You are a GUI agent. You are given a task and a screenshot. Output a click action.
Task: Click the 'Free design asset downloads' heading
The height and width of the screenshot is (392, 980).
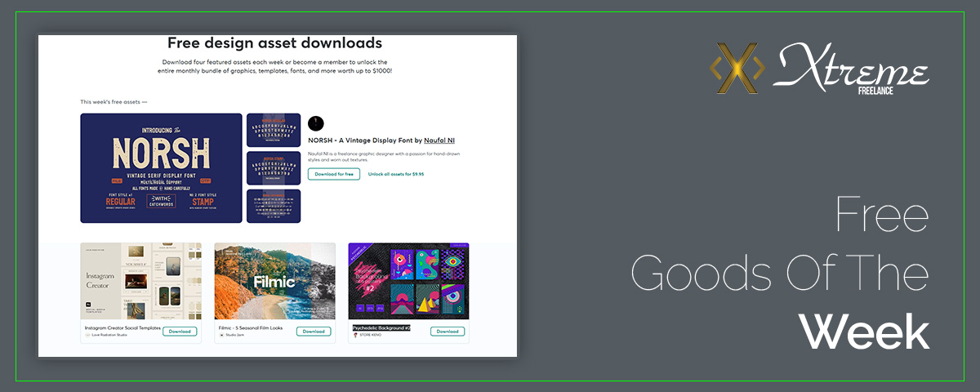coord(275,42)
